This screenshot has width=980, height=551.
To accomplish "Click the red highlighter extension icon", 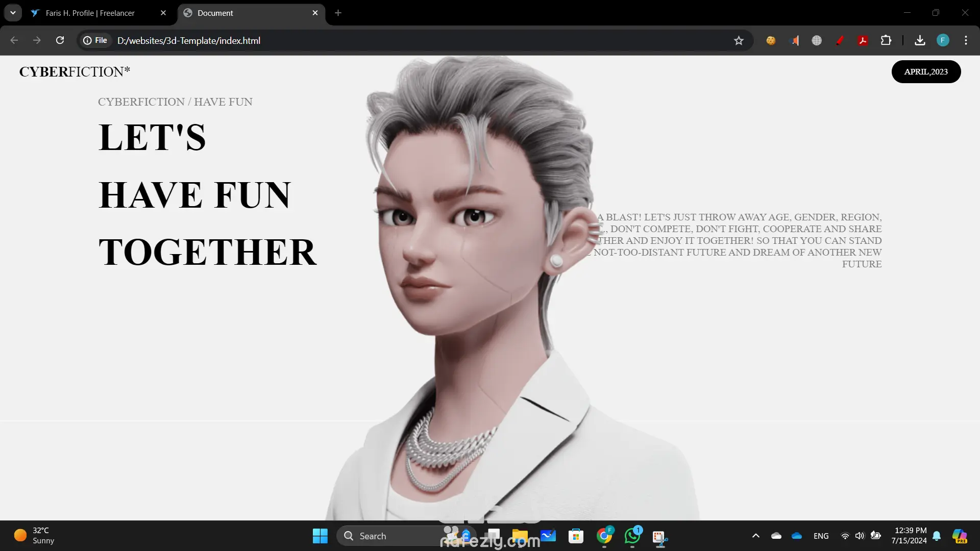I will point(840,41).
